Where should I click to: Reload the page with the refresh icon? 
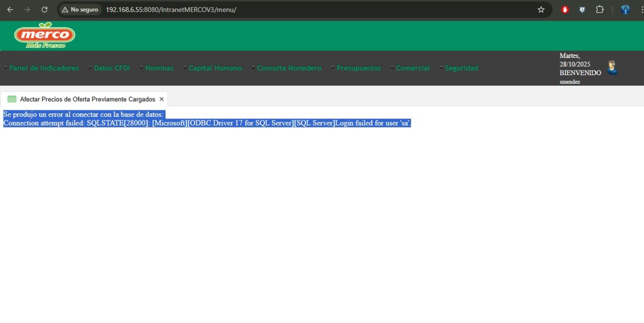(44, 10)
